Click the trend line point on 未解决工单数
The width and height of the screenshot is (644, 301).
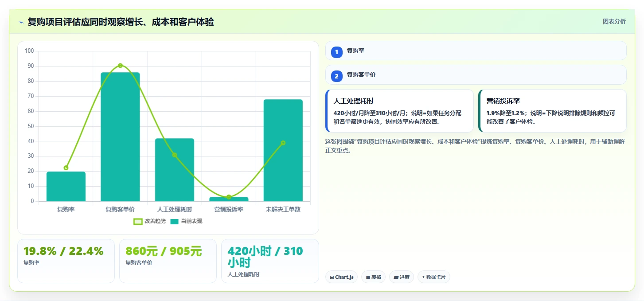(283, 143)
